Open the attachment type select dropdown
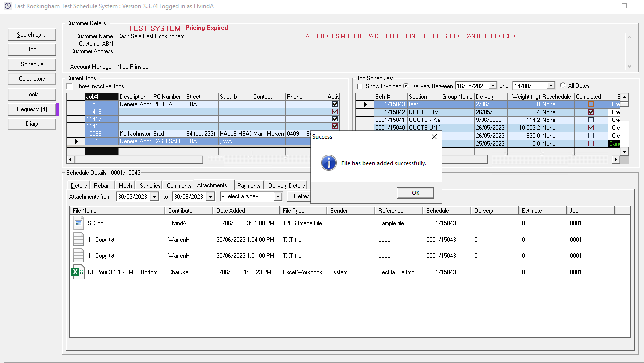644x363 pixels. pos(278,197)
